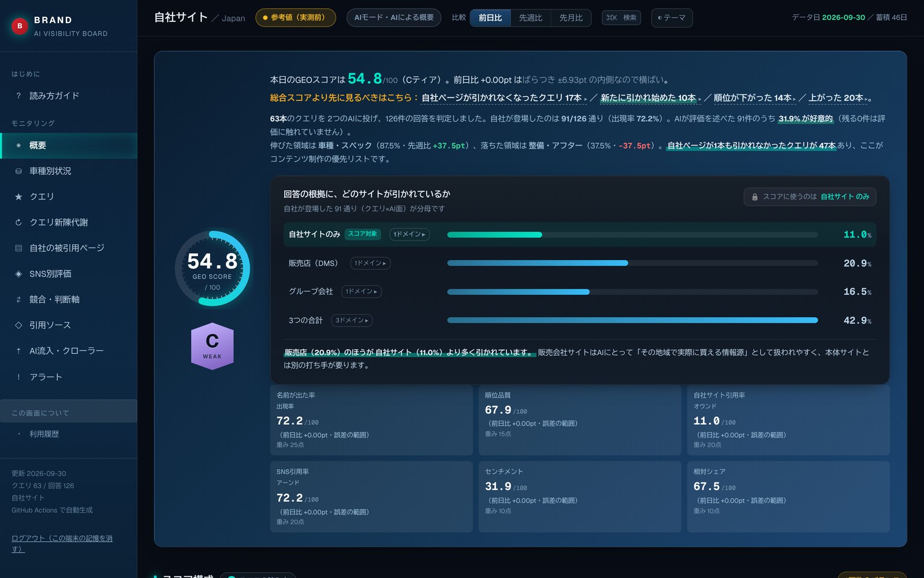Click the ログアウト link
924x578 pixels.
(x=62, y=543)
